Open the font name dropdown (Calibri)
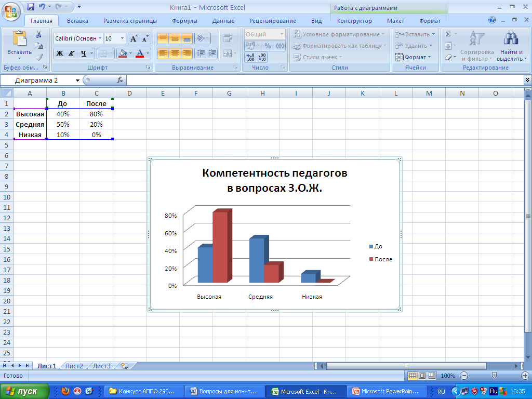The image size is (532, 399). (100, 38)
